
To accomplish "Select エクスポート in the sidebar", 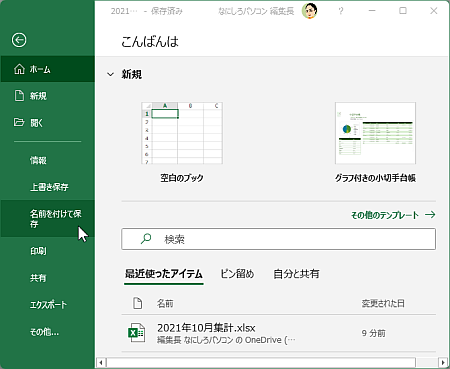I will point(48,305).
